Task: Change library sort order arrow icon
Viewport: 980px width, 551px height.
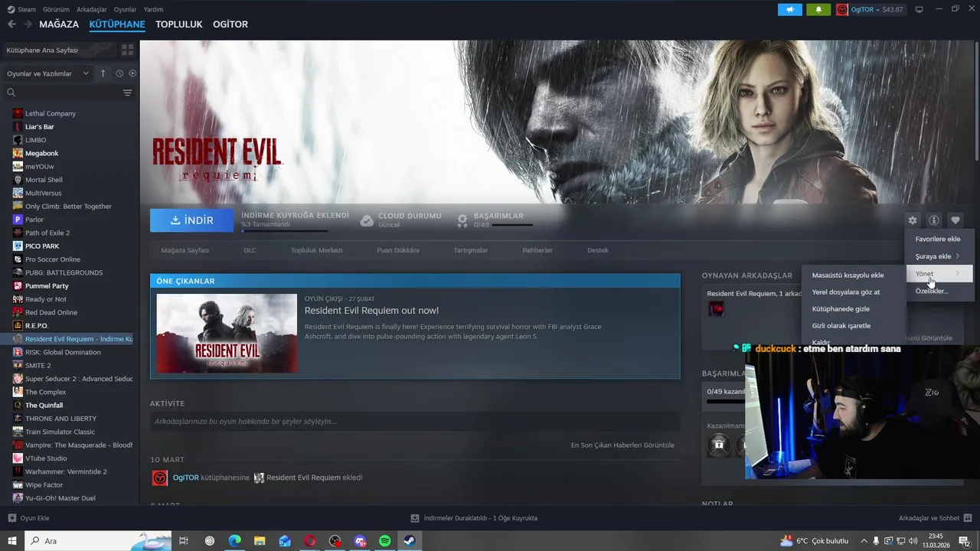Action: [x=103, y=73]
